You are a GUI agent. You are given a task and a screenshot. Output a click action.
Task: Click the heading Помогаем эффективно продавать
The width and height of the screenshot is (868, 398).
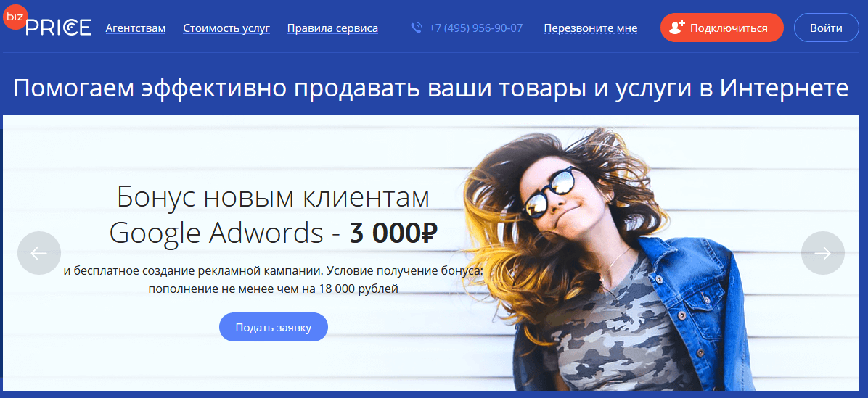[x=430, y=88]
